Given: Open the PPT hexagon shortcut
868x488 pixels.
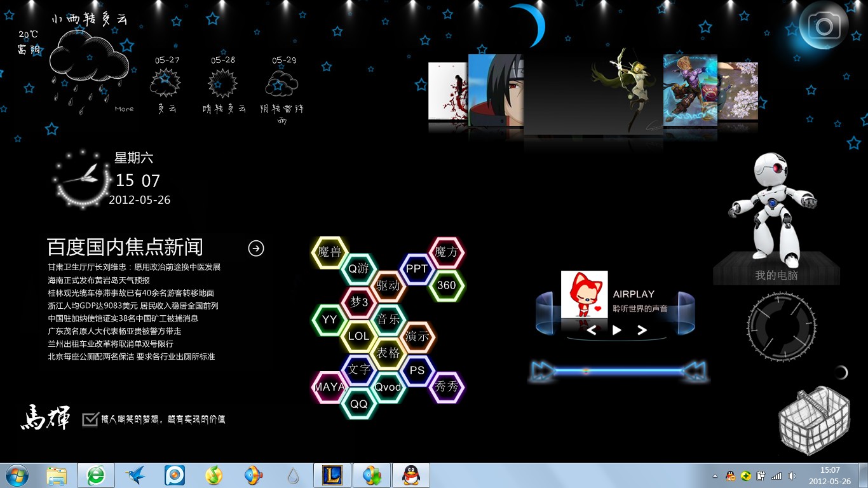Looking at the screenshot, I should [417, 269].
